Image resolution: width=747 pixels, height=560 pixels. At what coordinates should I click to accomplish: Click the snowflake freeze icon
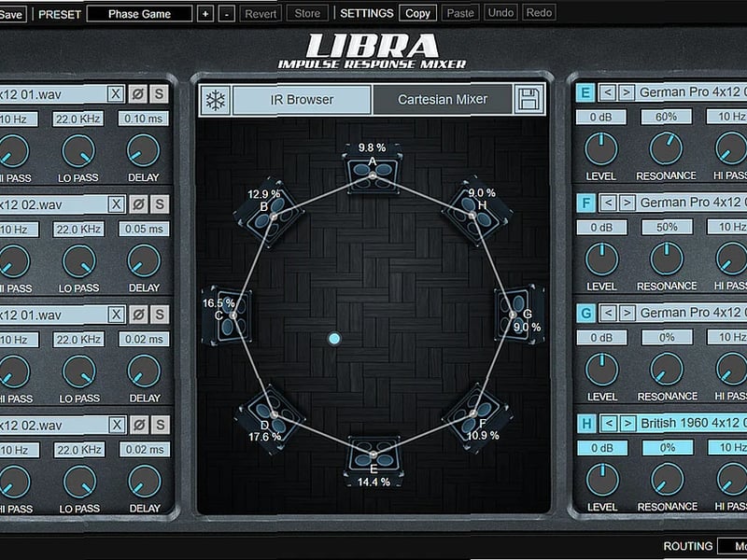214,99
